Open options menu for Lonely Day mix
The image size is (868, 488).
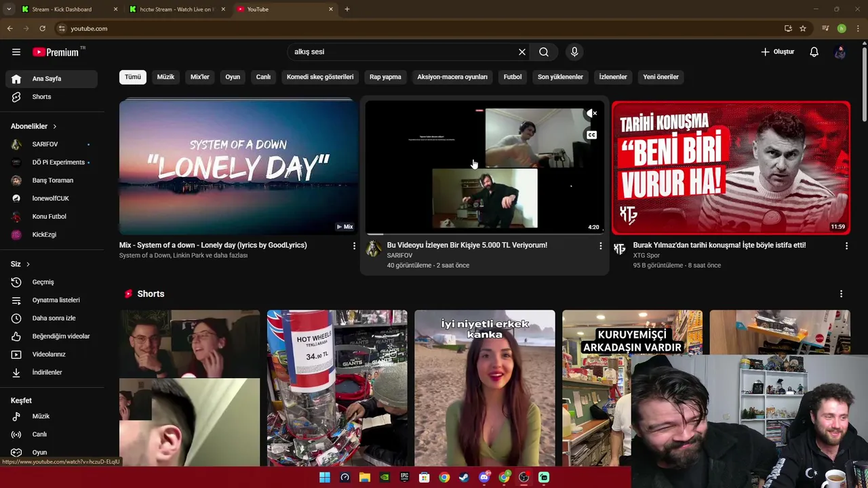pos(354,246)
